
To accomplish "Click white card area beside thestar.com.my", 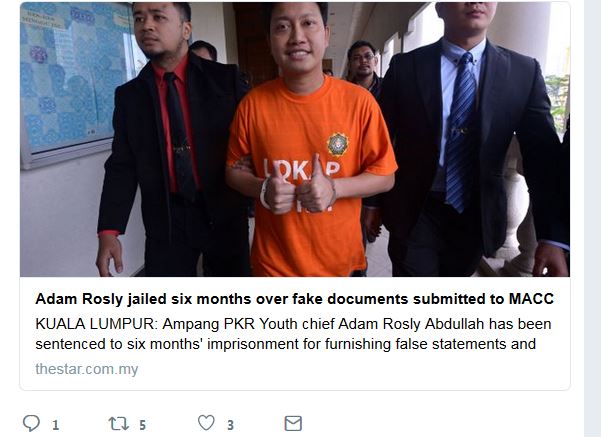I will coord(353,369).
